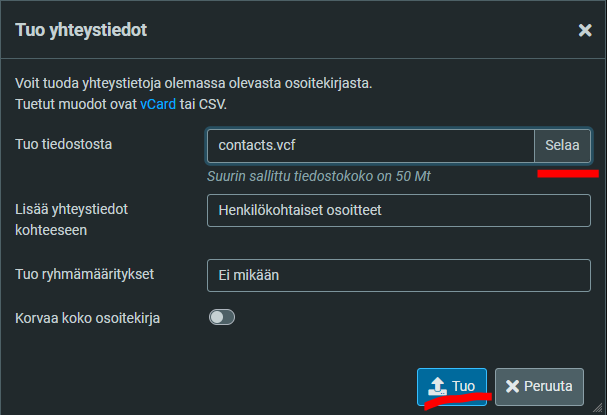
Task: Click the Tuo yhteystiedot dialog title
Action: click(81, 30)
